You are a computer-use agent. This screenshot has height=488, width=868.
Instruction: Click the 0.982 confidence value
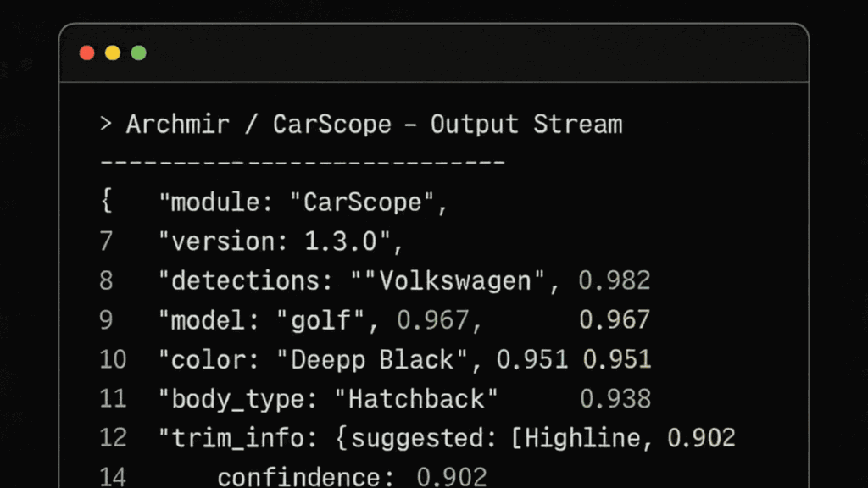point(615,281)
